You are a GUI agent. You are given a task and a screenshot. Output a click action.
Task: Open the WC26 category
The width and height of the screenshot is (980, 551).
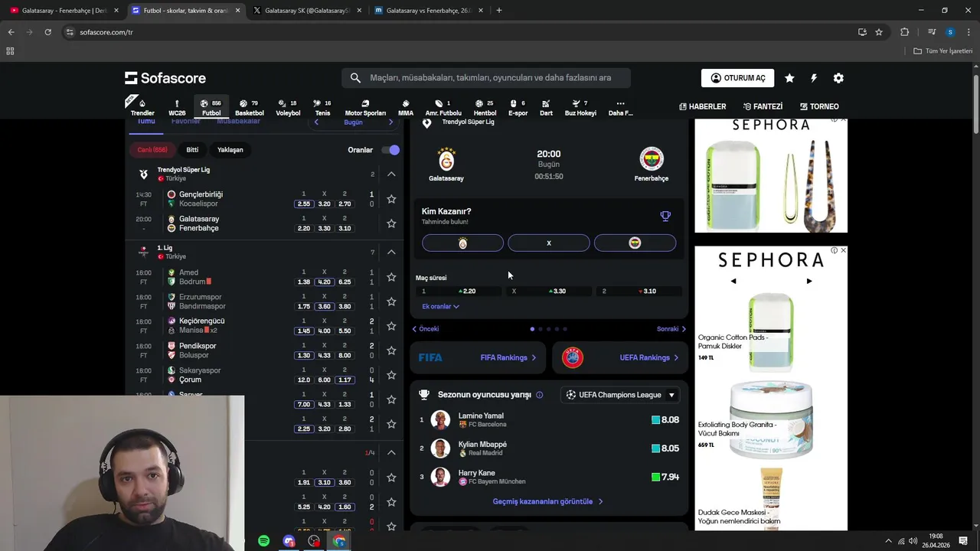[x=177, y=108]
